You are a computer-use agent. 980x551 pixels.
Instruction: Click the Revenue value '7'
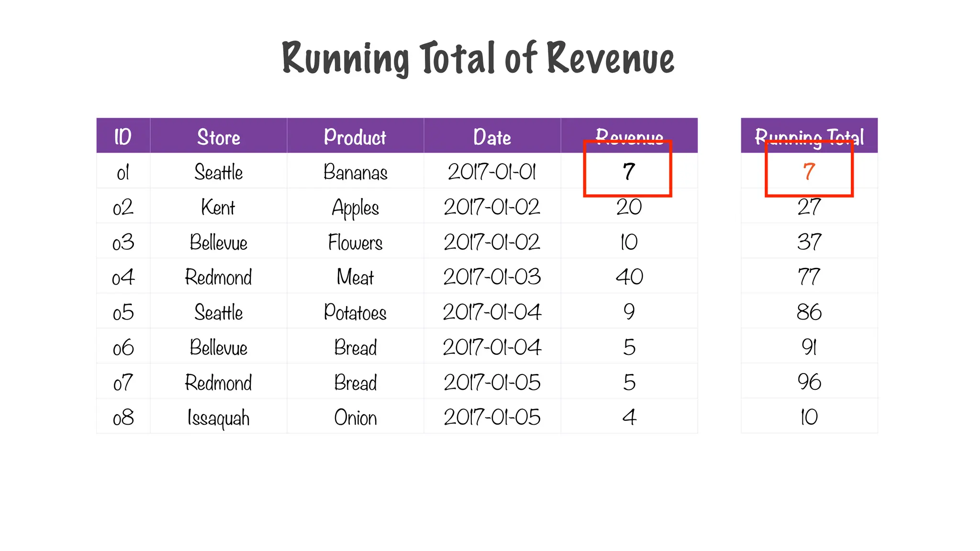point(629,172)
